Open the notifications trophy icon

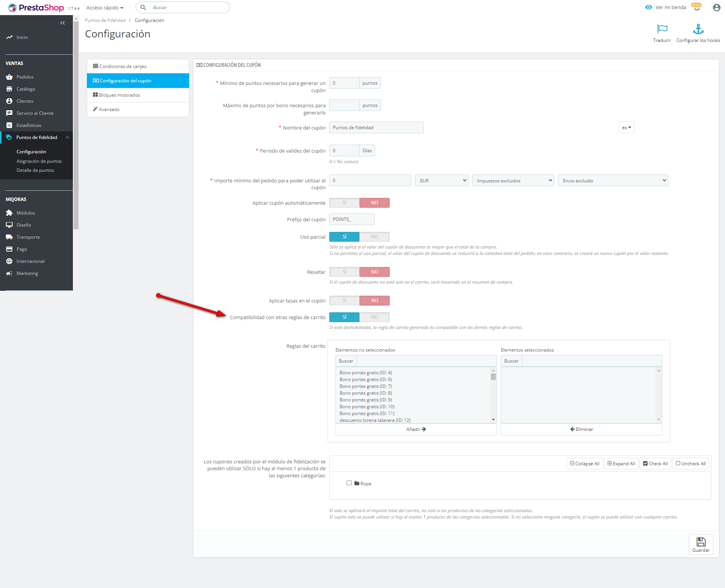click(x=696, y=8)
